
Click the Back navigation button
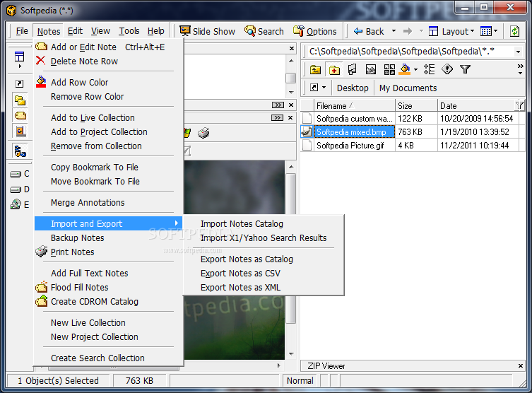click(x=369, y=32)
